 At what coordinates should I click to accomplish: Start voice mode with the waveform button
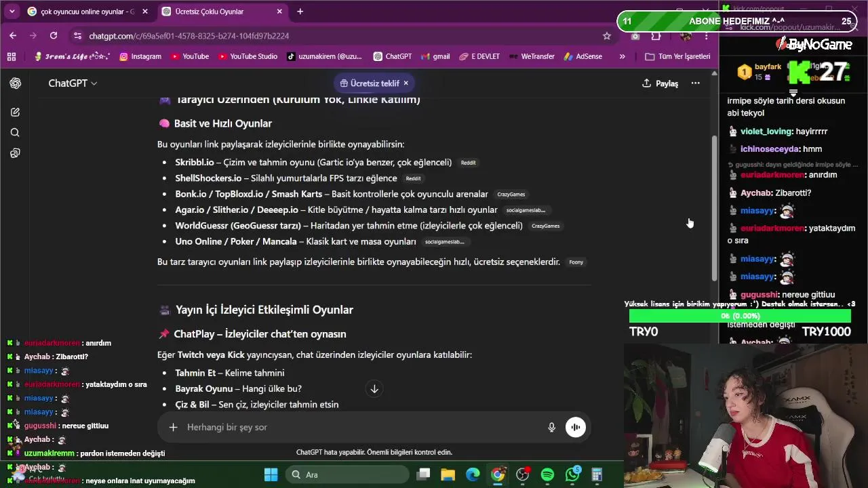pos(575,427)
